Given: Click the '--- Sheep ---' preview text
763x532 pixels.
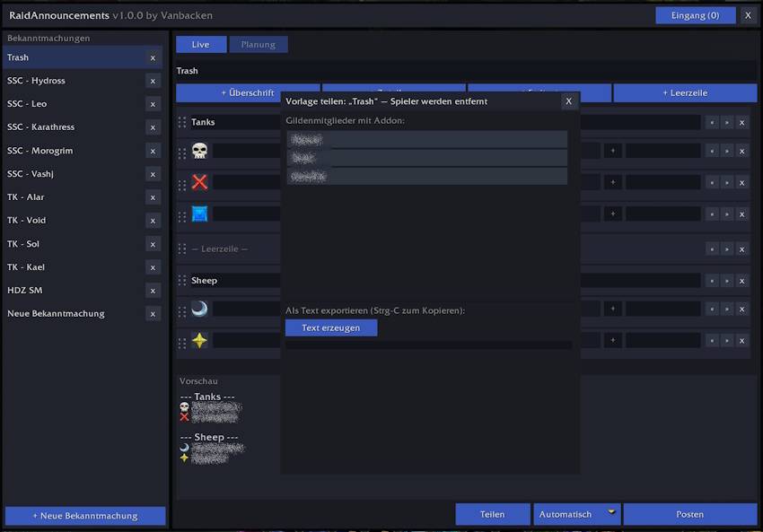Looking at the screenshot, I should pos(209,437).
